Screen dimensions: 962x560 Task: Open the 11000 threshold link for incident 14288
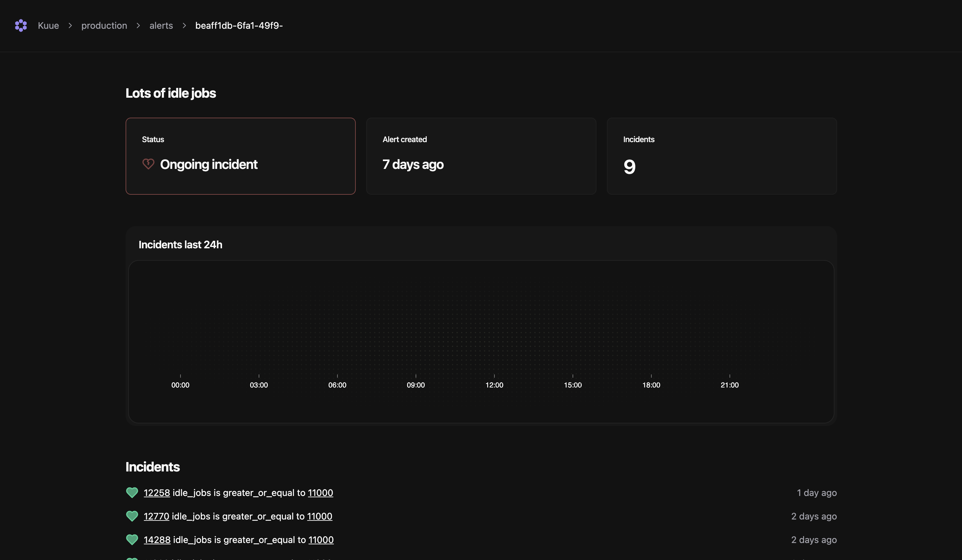pos(320,539)
